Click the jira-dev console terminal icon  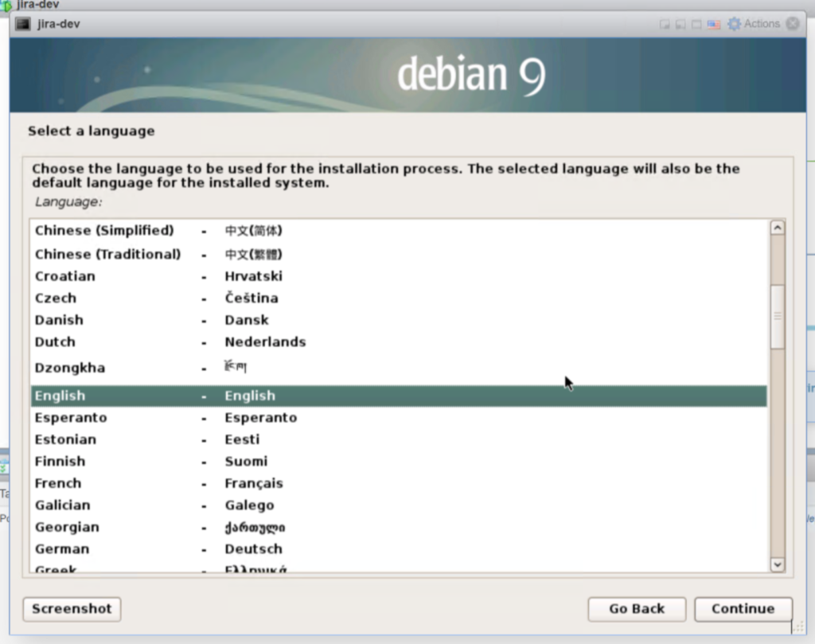tap(23, 24)
